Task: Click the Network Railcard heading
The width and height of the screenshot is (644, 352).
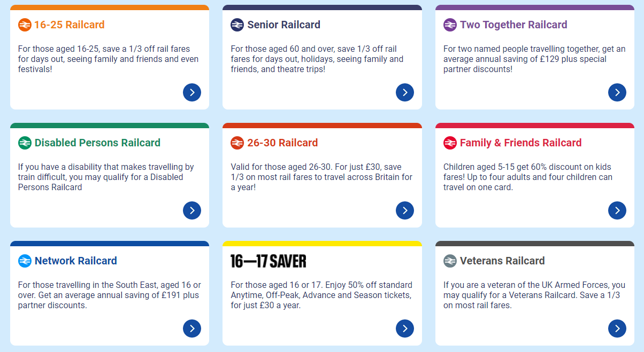Action: 76,261
